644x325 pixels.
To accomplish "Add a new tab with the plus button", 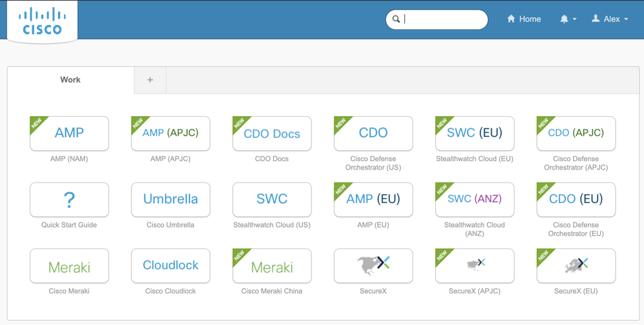I will click(x=150, y=80).
